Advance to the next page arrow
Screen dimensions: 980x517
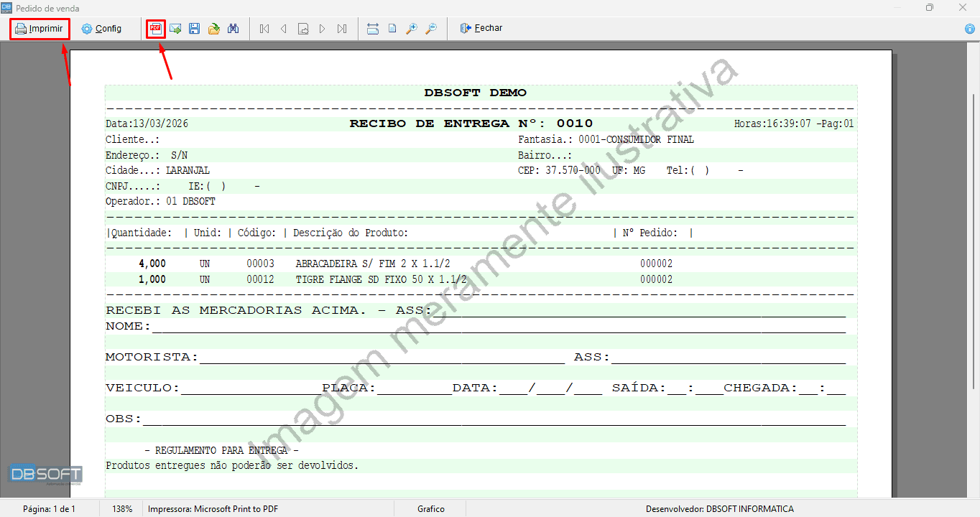[x=323, y=29]
